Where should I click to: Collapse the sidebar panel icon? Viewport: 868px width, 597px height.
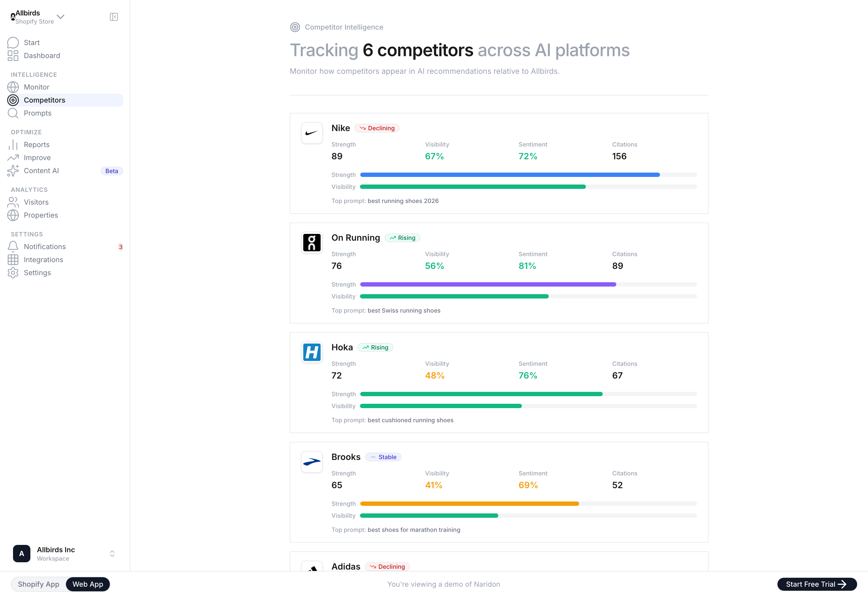pos(114,17)
